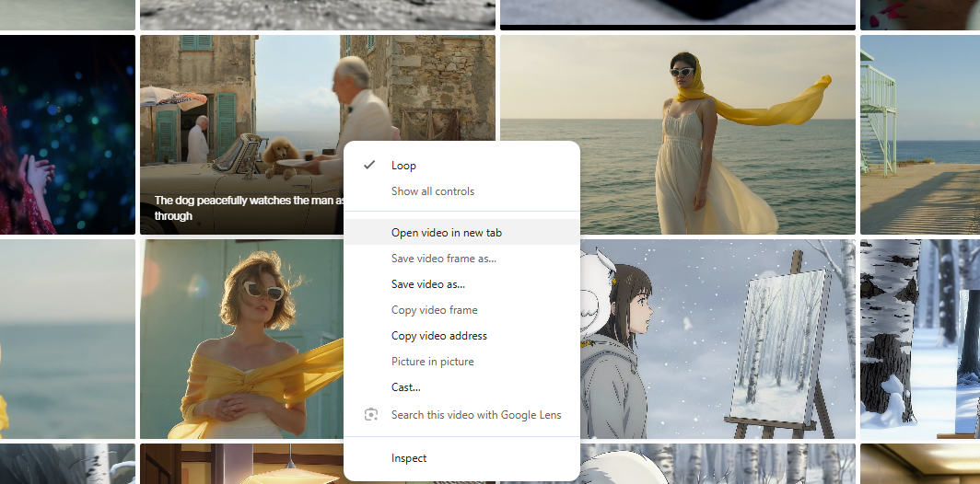980x484 pixels.
Task: Open the Cast... option
Action: [x=461, y=387]
